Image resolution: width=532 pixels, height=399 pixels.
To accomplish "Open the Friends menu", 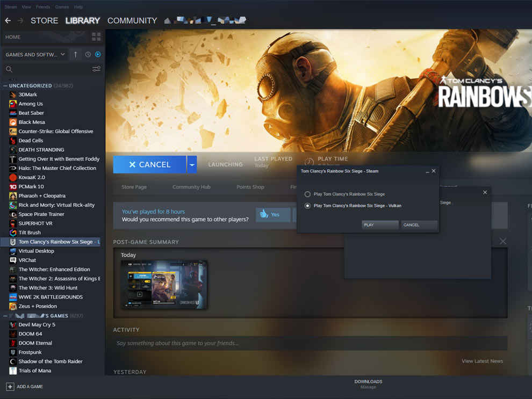I will coord(43,7).
